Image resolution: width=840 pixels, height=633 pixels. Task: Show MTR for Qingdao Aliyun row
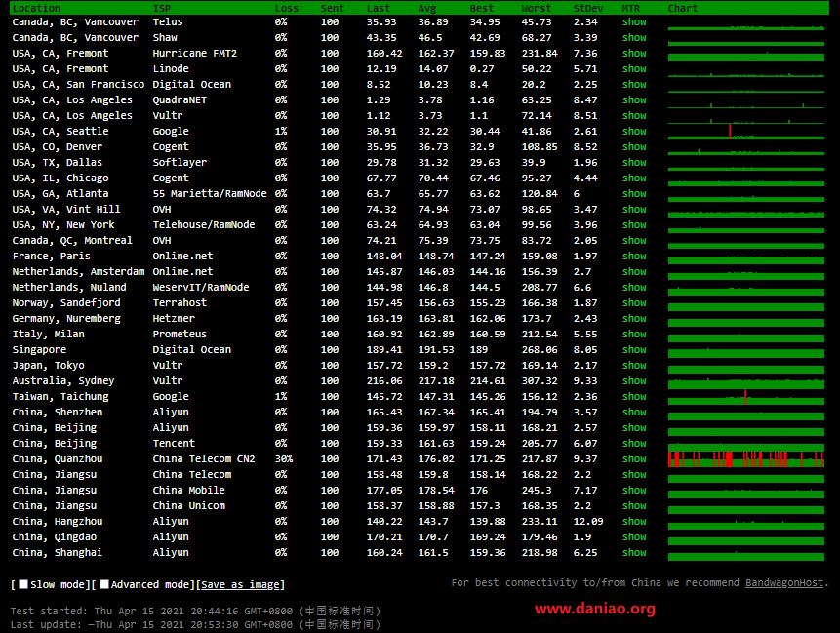634,536
